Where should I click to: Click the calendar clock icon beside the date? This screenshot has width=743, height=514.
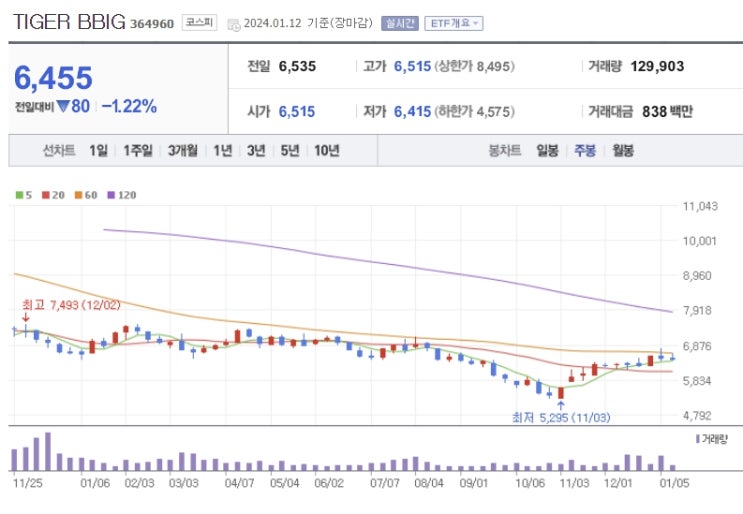tap(234, 25)
